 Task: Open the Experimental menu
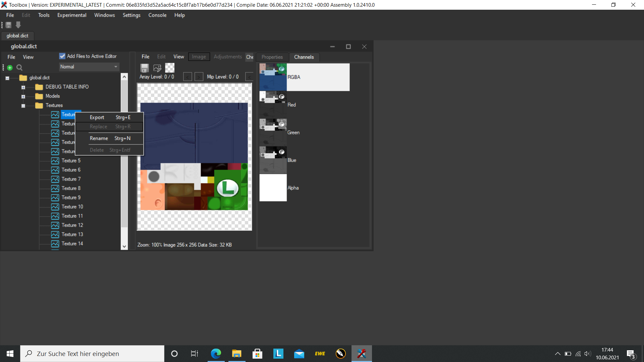[71, 15]
